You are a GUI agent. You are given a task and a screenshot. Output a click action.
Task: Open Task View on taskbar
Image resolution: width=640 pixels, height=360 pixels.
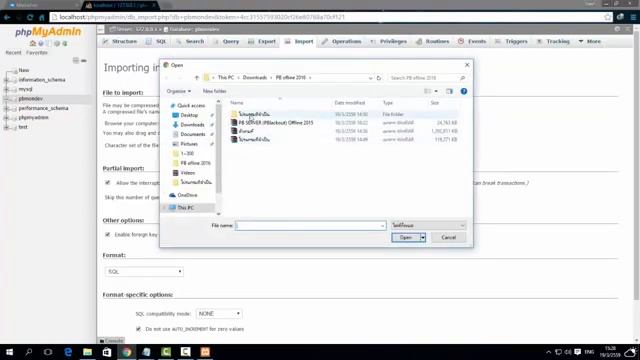pyautogui.click(x=48, y=352)
